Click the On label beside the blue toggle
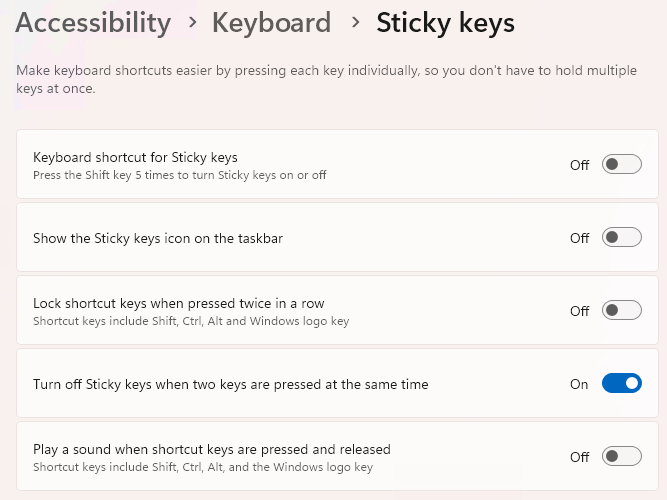The height and width of the screenshot is (500, 667). 579,384
